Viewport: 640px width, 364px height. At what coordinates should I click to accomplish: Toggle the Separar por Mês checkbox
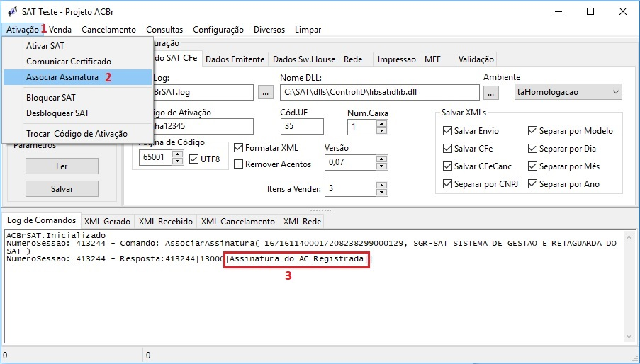(x=532, y=166)
